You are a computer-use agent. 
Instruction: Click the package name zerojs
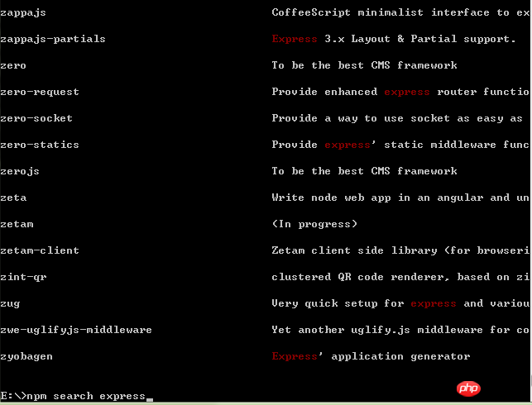(x=20, y=171)
